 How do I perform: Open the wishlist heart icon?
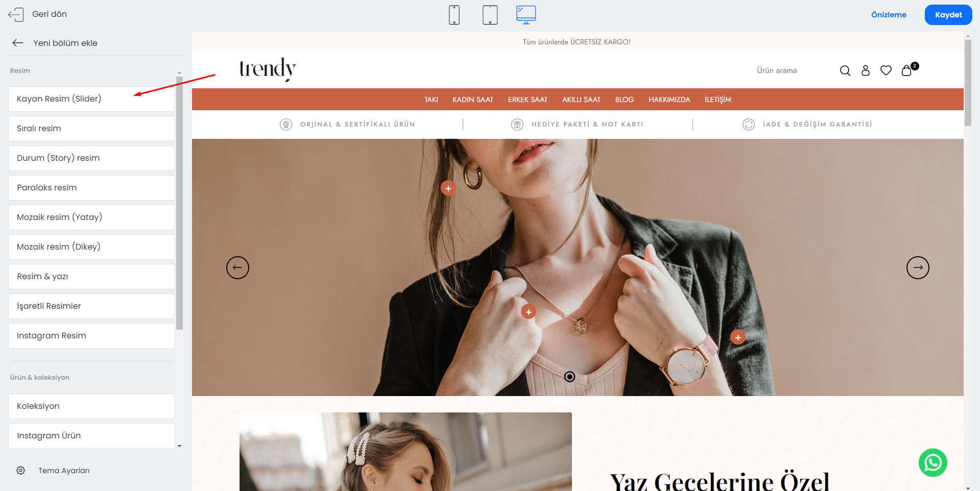click(x=886, y=70)
